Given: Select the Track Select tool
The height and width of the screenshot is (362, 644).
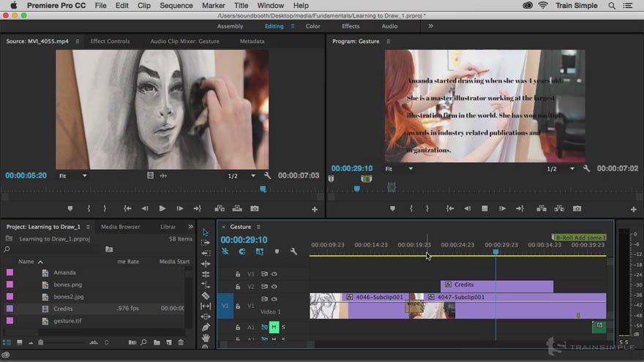Looking at the screenshot, I should point(206,243).
